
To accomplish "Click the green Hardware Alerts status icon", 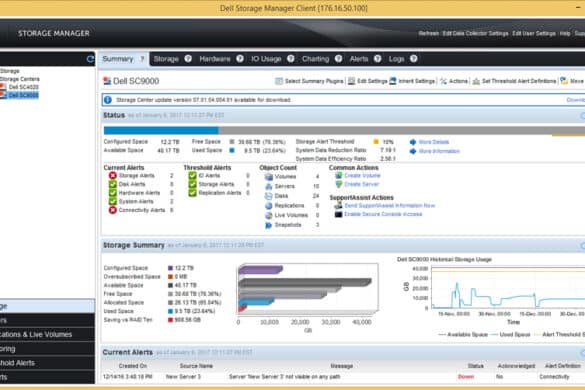I will point(113,193).
